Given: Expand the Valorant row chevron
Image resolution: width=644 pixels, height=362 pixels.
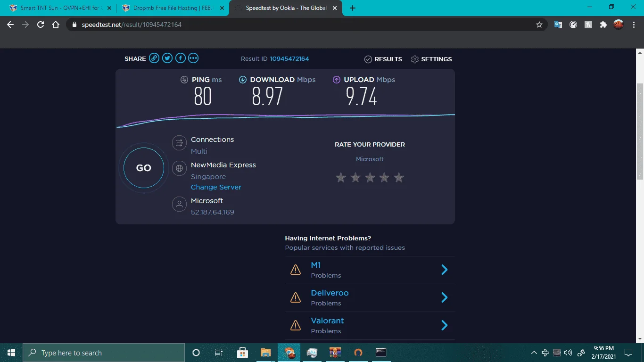Looking at the screenshot, I should [444, 325].
